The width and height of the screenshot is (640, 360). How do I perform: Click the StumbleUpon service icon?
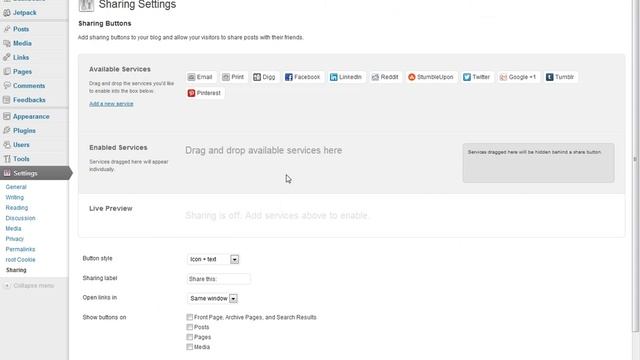point(411,77)
